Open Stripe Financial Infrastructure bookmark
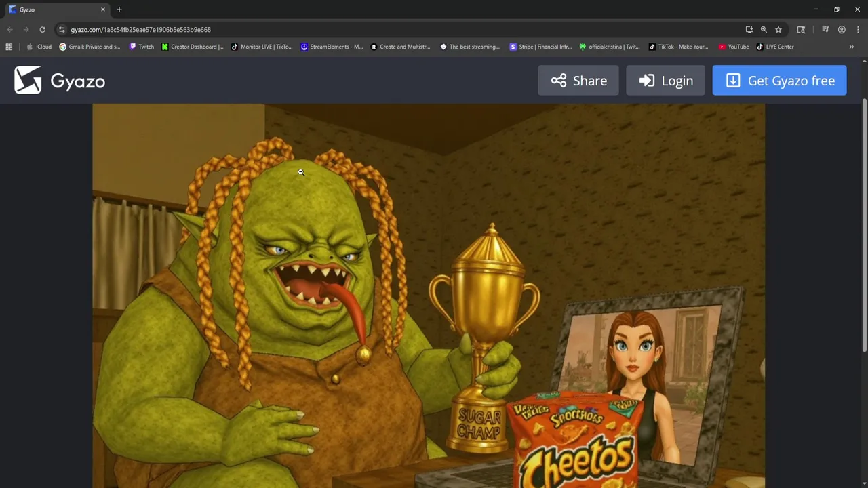This screenshot has width=868, height=488. (540, 47)
